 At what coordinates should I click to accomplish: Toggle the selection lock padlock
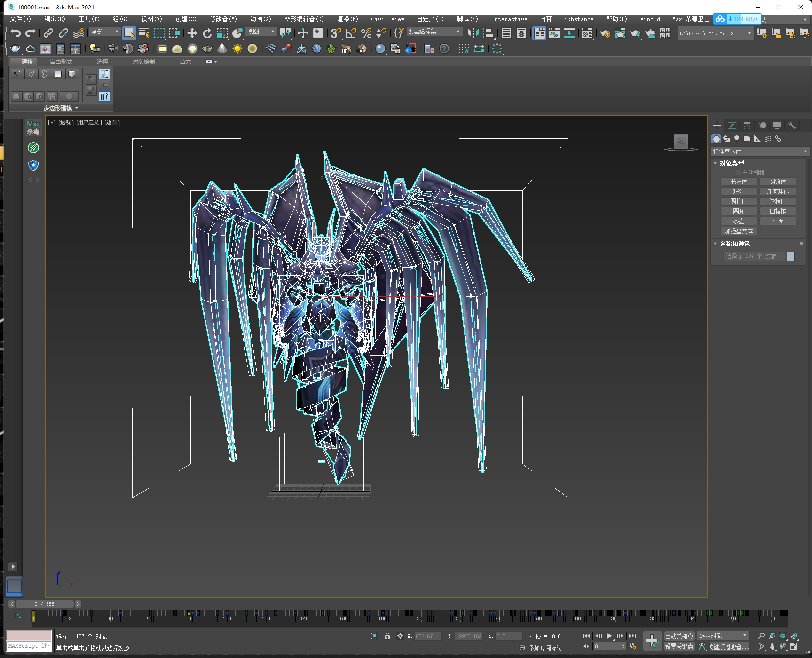387,636
